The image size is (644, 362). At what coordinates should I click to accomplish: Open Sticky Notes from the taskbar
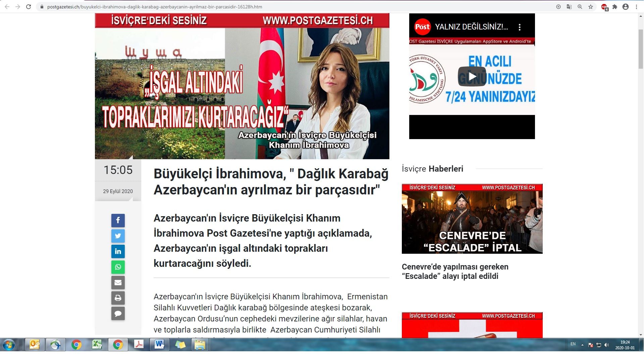coord(180,345)
